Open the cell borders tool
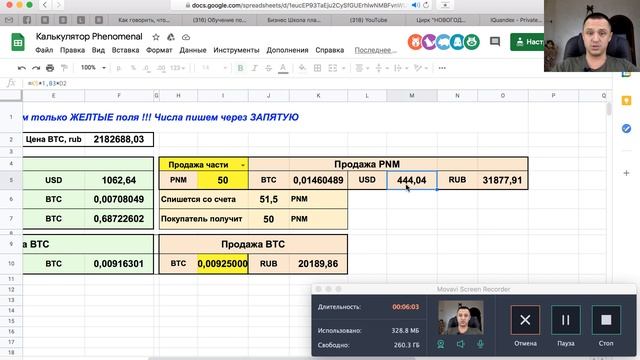The width and height of the screenshot is (640, 360). tap(317, 68)
